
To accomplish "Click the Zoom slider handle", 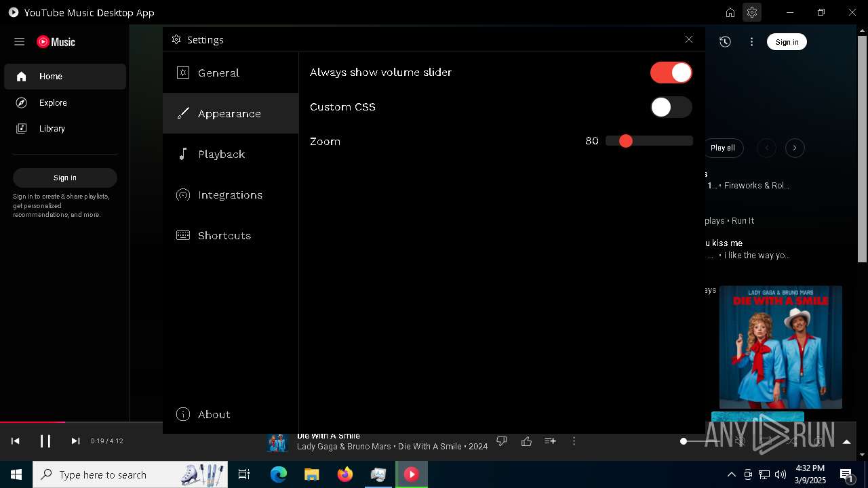I will pos(626,141).
